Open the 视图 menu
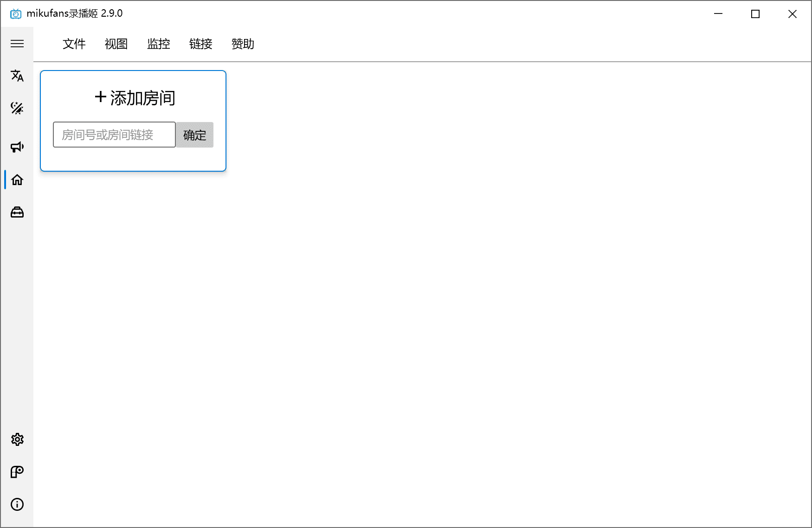The image size is (812, 528). [116, 44]
